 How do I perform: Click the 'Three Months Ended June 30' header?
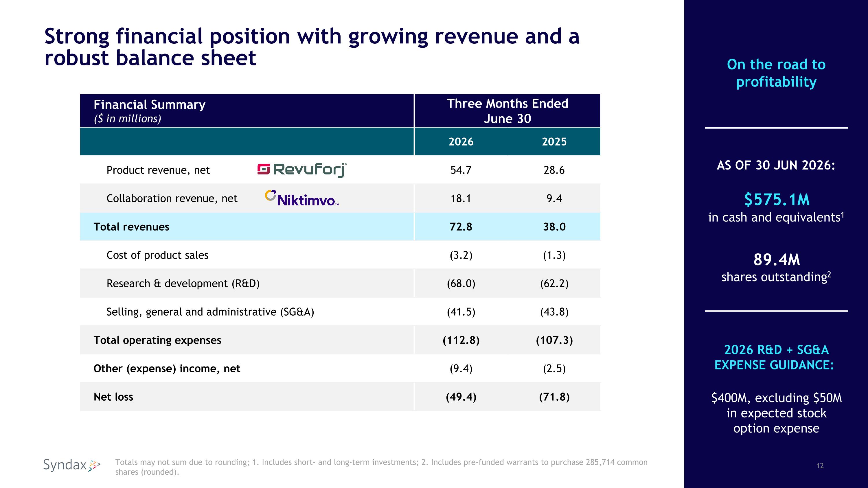507,111
